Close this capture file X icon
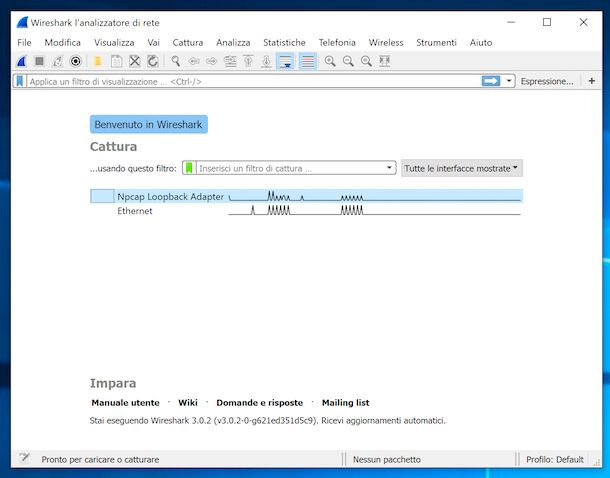This screenshot has height=478, width=610. (135, 61)
